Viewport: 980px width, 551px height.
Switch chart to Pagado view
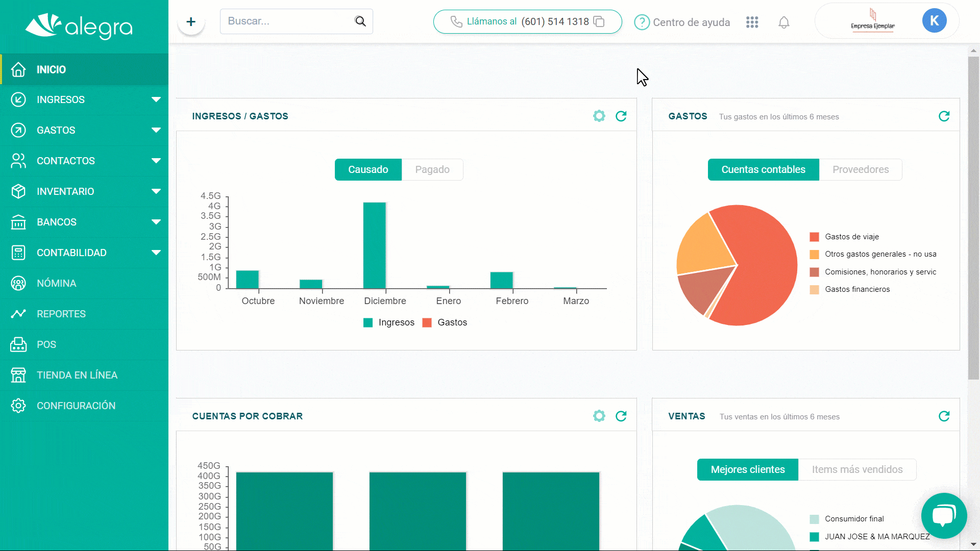point(432,170)
